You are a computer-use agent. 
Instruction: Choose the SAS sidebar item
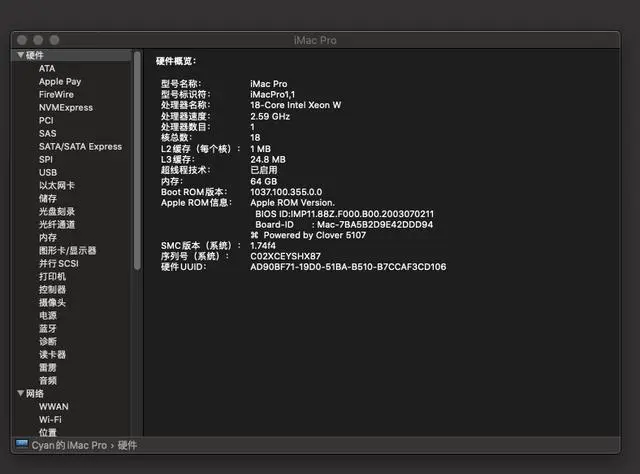pyautogui.click(x=47, y=134)
